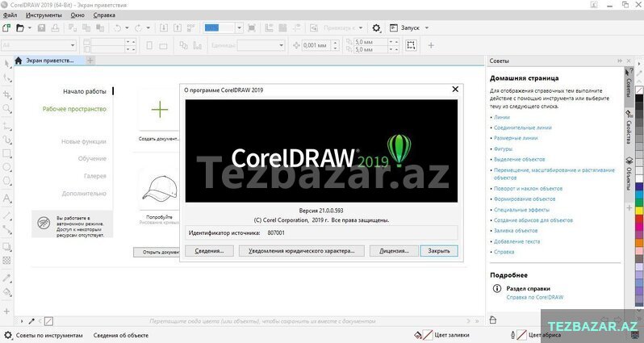This screenshot has height=343, width=644.
Task: Click the Лицензия... button
Action: 394,250
